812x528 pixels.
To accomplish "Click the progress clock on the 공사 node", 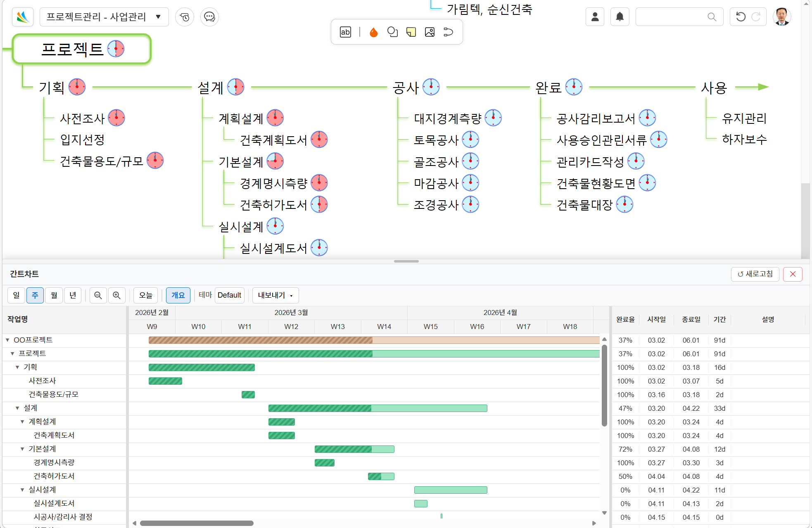I will pyautogui.click(x=430, y=87).
